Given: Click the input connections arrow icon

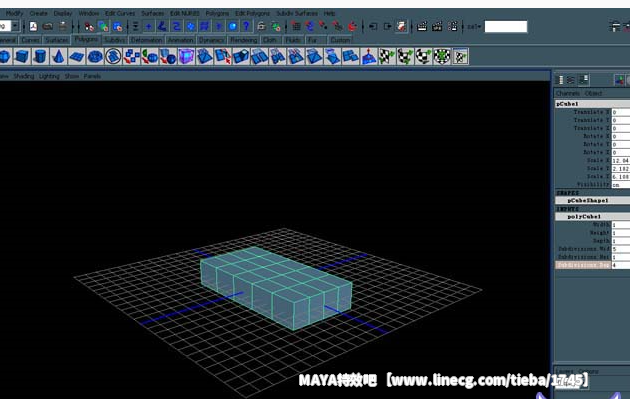Looking at the screenshot, I should pos(373,27).
